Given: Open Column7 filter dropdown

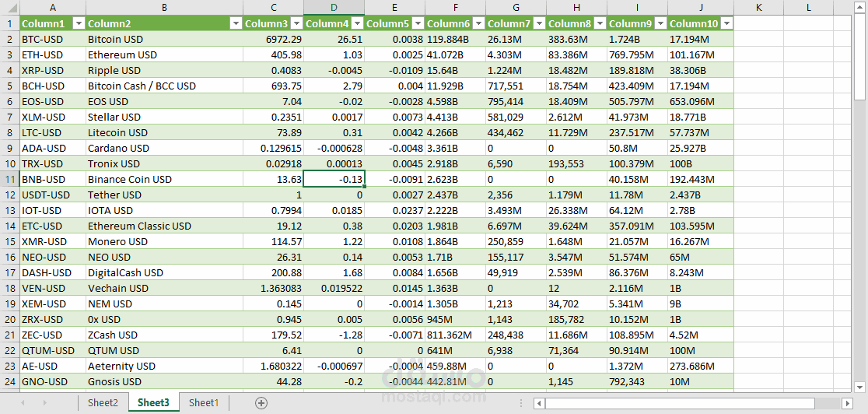Looking at the screenshot, I should tap(540, 23).
